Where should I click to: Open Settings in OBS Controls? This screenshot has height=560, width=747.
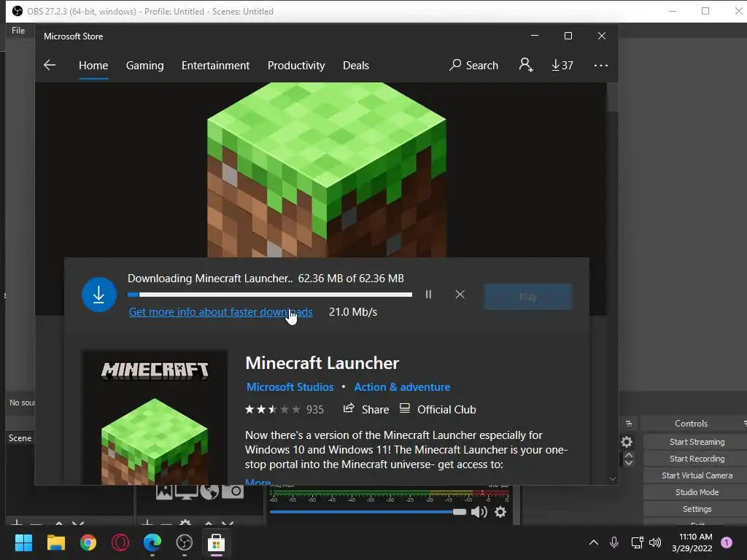[x=697, y=509]
